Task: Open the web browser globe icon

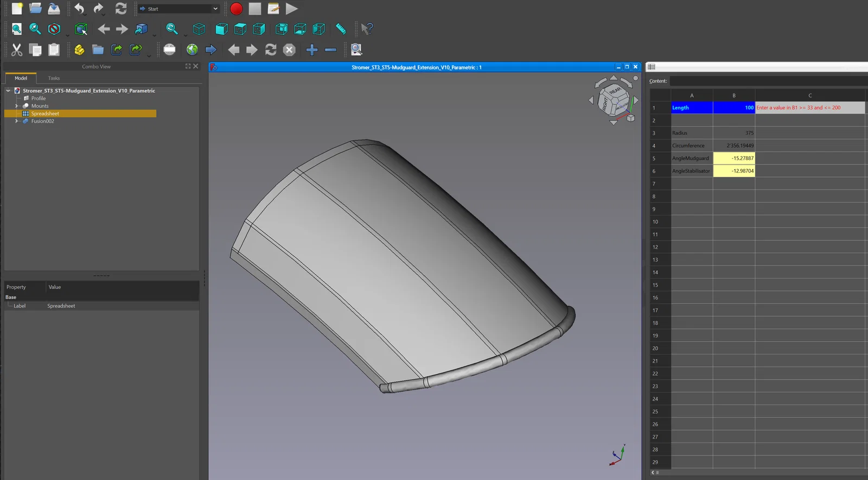Action: (192, 50)
